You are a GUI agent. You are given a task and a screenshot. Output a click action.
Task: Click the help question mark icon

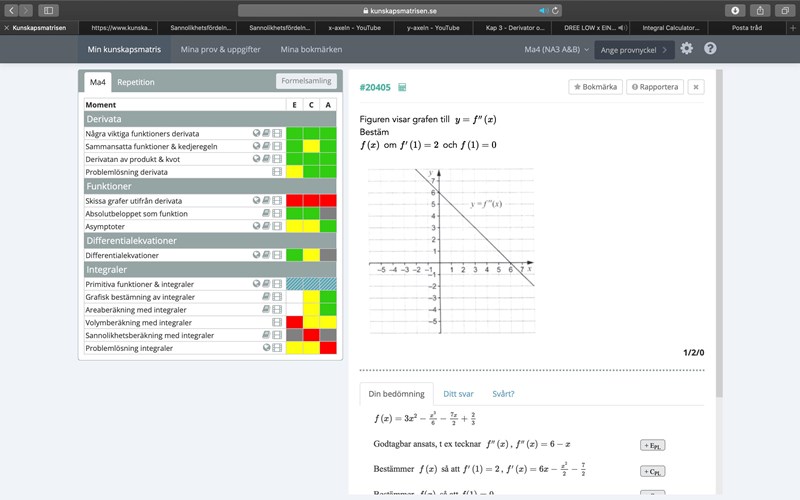click(x=710, y=48)
